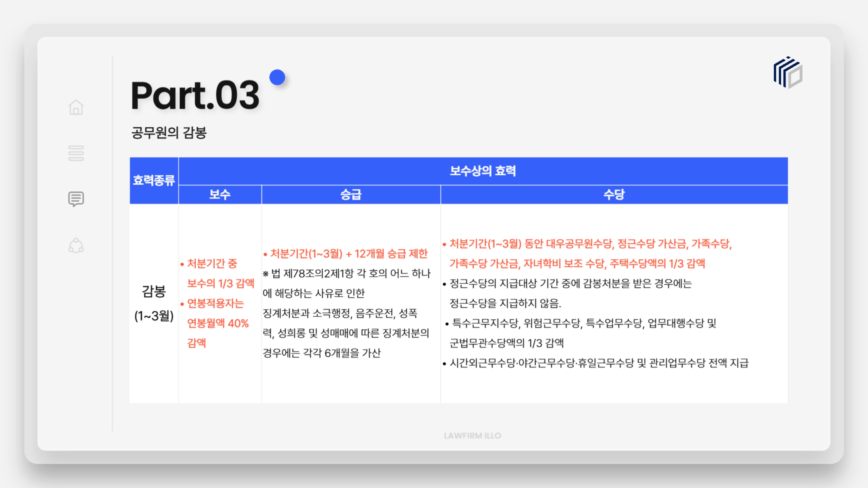Viewport: 868px width, 488px height.
Task: Click the 효력종류 header cell
Action: (154, 181)
